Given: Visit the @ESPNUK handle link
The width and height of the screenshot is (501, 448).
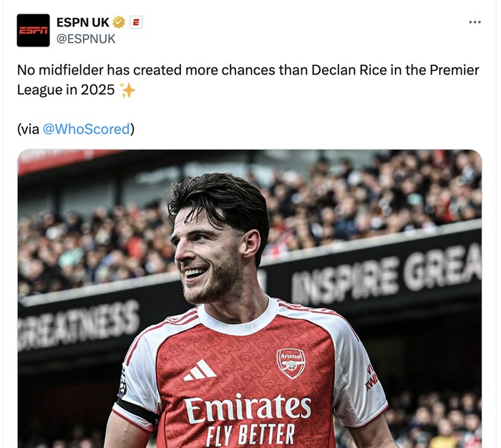Looking at the screenshot, I should click(86, 39).
